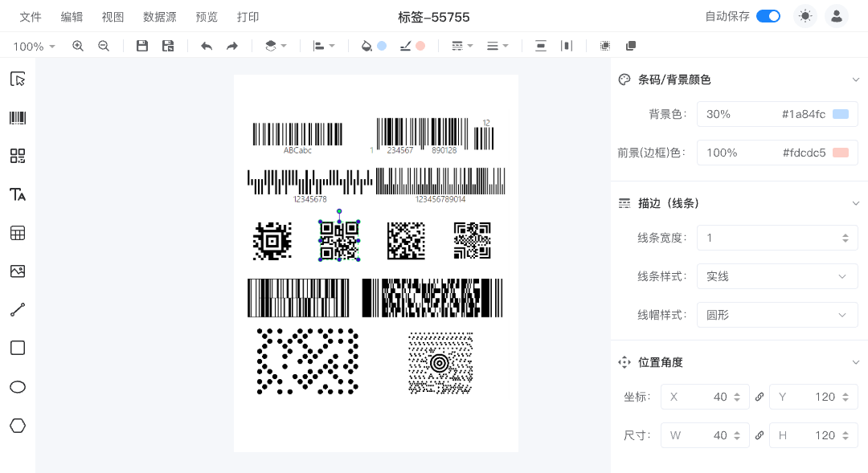The height and width of the screenshot is (473, 868).
Task: Toggle the link between X and Y coordinates
Action: coord(759,397)
